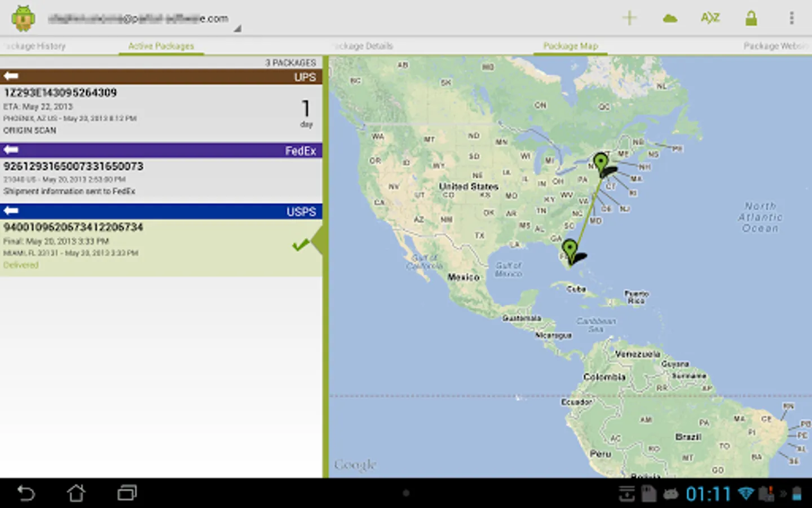Add a new package with plus icon
This screenshot has width=812, height=508.
click(629, 18)
